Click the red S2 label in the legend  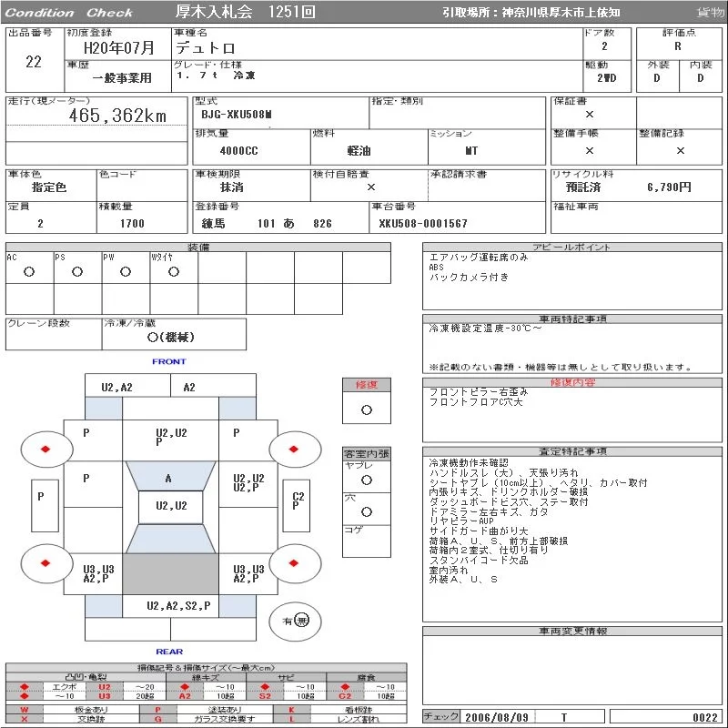(265, 696)
